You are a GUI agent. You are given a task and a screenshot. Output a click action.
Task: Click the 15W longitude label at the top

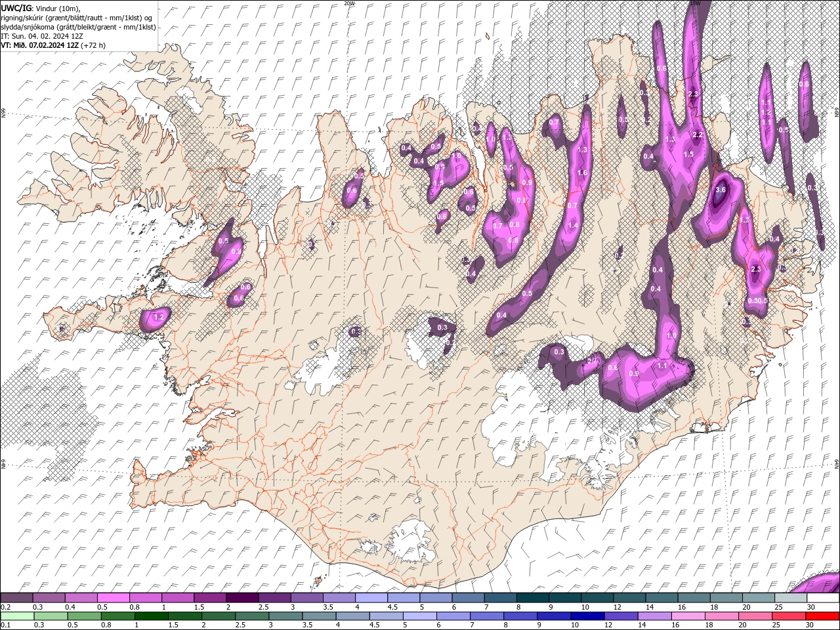point(695,3)
